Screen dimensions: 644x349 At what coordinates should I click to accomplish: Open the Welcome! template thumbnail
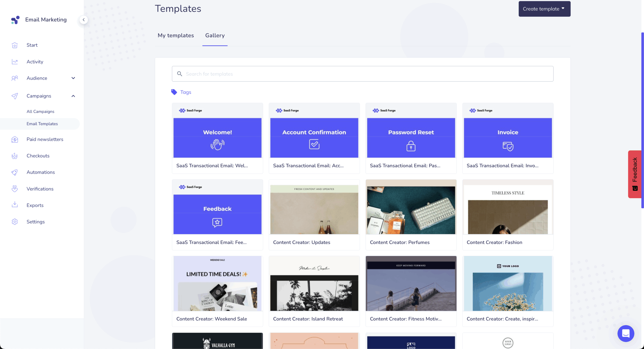pos(217,130)
